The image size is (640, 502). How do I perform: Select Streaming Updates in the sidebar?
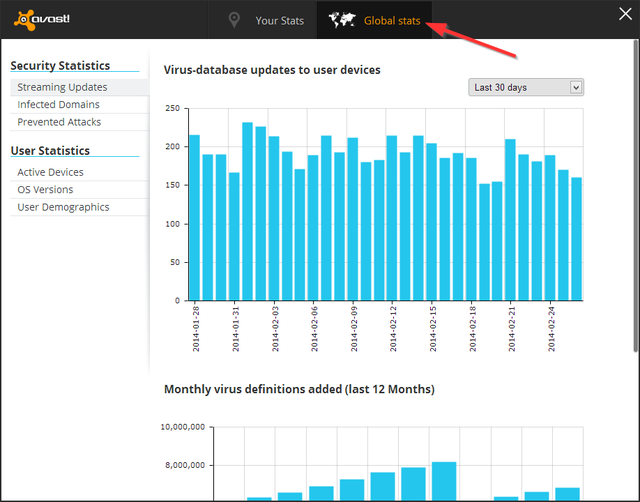[80, 87]
